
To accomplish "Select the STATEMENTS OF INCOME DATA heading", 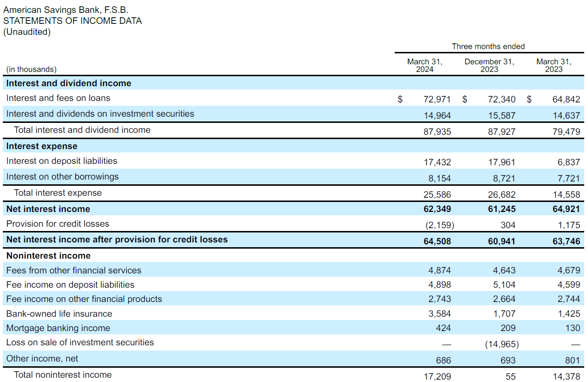I will tap(72, 21).
